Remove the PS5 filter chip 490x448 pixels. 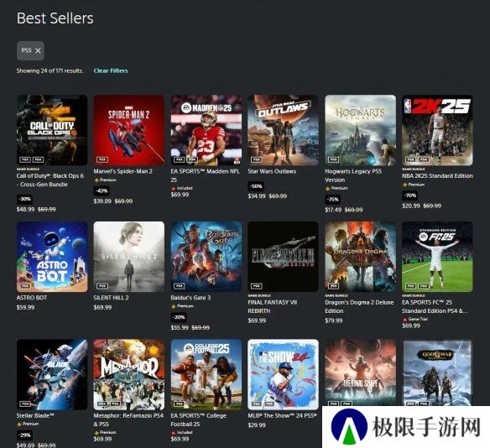[x=38, y=50]
